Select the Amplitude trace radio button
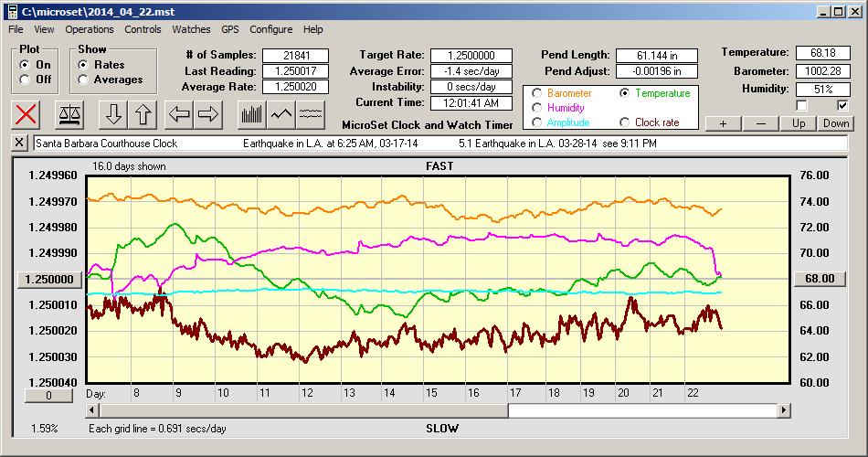The height and width of the screenshot is (457, 868). (x=536, y=122)
